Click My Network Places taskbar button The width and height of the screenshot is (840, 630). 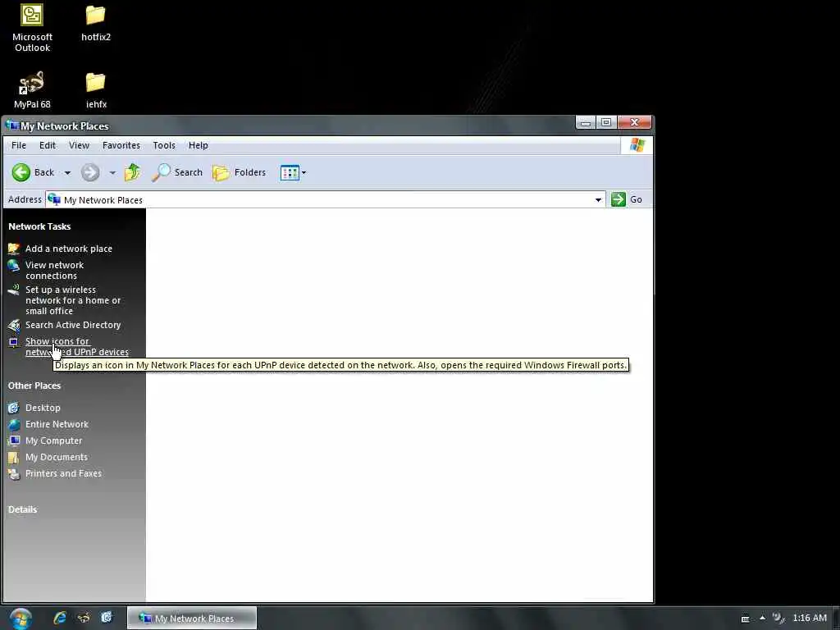coord(192,619)
